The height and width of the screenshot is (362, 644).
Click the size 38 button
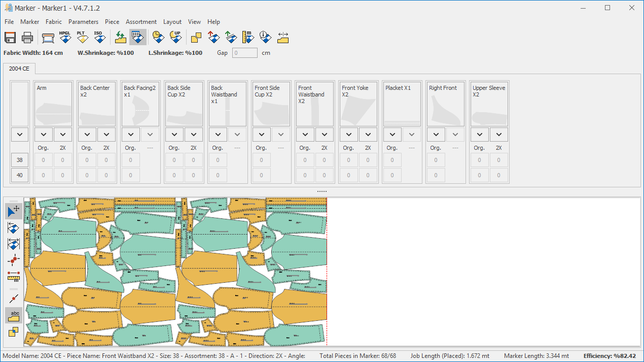20,160
